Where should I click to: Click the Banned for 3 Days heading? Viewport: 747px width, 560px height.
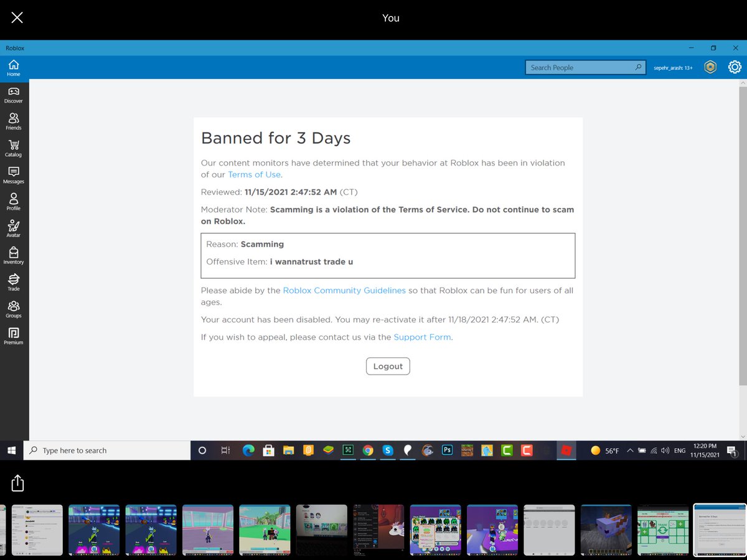(x=276, y=138)
